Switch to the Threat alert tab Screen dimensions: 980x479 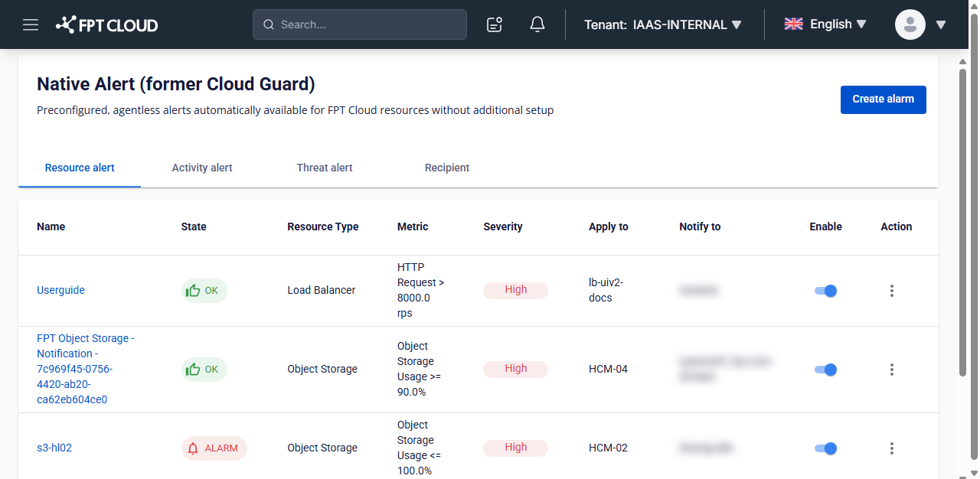[x=325, y=168]
